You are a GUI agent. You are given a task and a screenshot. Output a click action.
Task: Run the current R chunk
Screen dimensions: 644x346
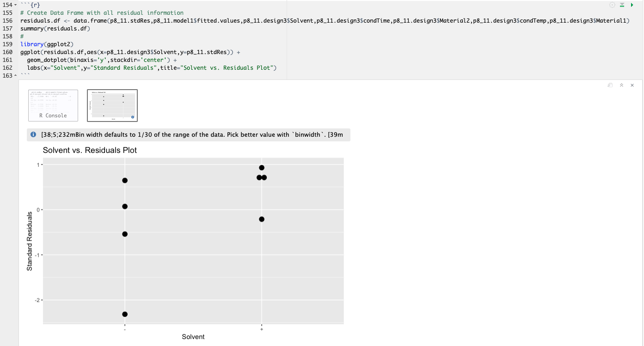[632, 5]
